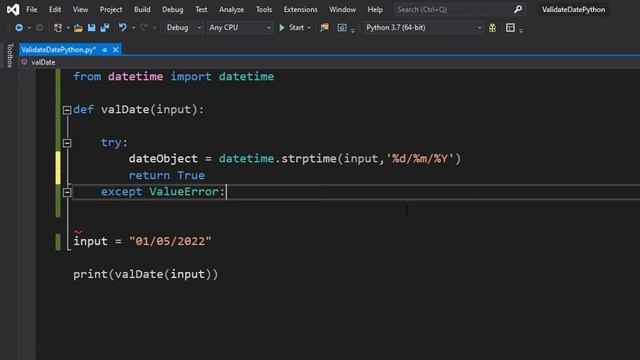This screenshot has width=640, height=360.
Task: Click the New Project toolbar icon
Action: (58, 28)
